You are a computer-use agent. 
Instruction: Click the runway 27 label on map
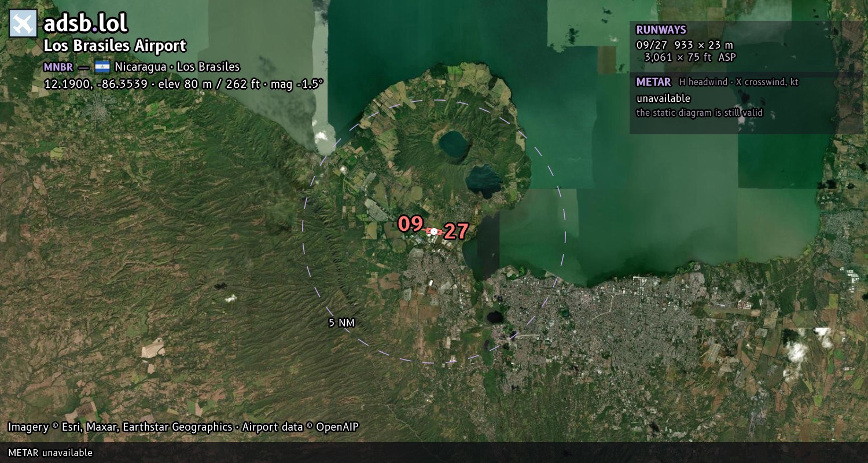(456, 231)
